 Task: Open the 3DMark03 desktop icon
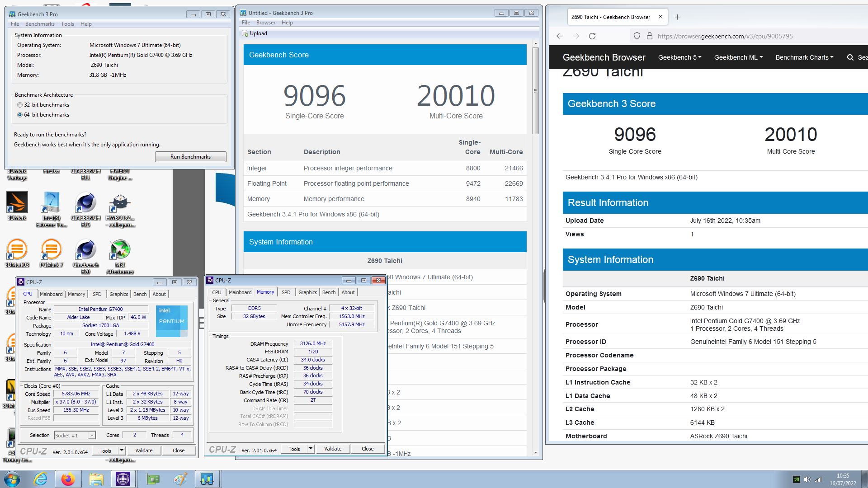click(17, 253)
